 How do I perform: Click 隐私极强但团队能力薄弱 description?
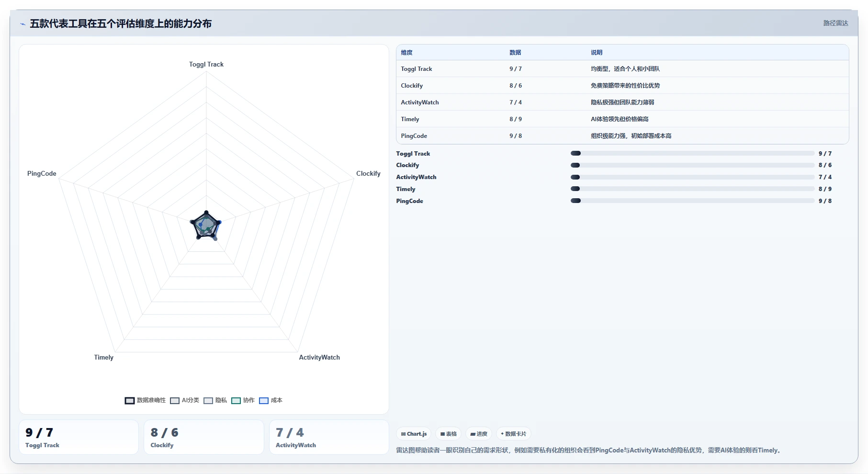click(x=622, y=102)
